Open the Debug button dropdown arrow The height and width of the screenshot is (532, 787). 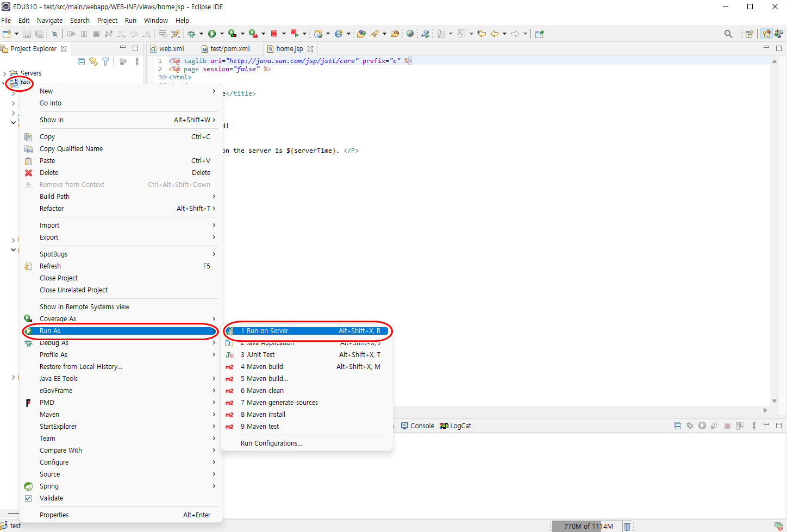click(202, 34)
